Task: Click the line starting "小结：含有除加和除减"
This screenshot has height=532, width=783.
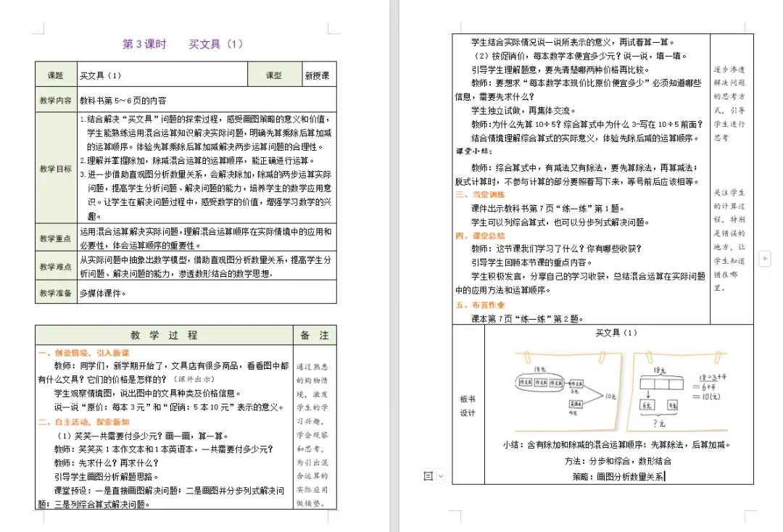Action: click(x=617, y=445)
